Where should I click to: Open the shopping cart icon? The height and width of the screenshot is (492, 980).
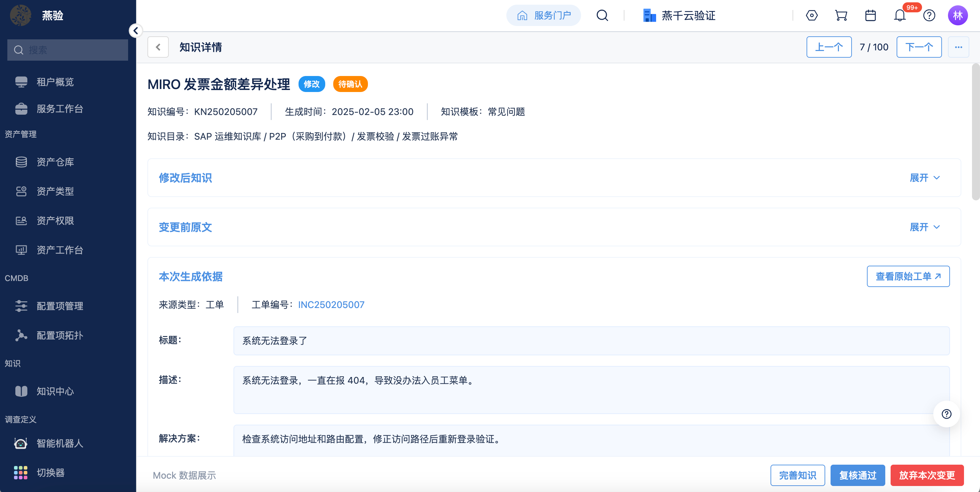[841, 16]
